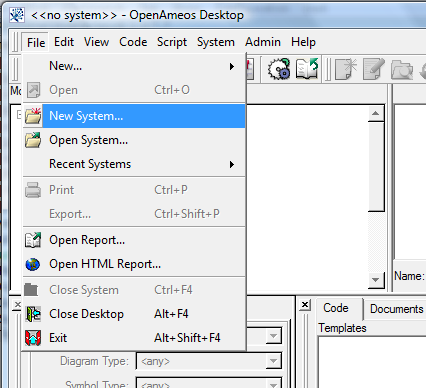
Task: Switch to the Documents tab
Action: click(396, 309)
